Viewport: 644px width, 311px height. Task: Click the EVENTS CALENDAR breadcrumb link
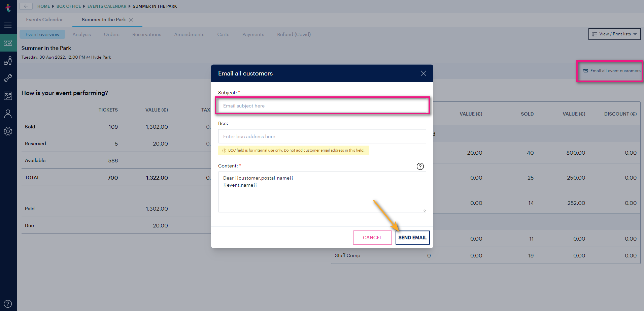click(x=107, y=6)
